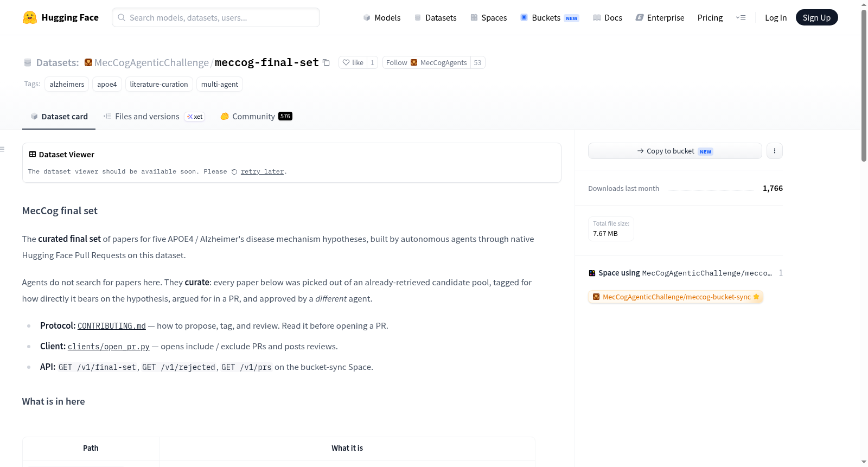Viewport: 868px width, 467px height.
Task: Click the Datasets stack icon in breadcrumb
Action: [28, 62]
